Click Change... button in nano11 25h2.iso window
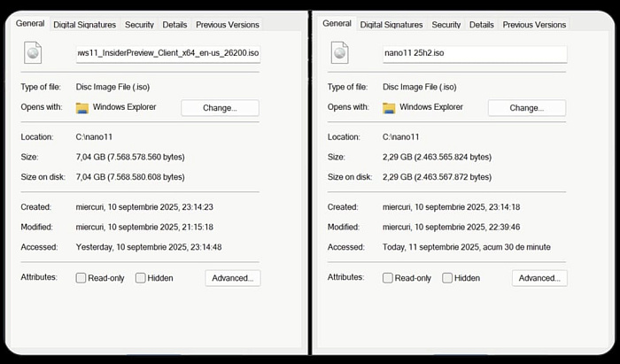This screenshot has width=620, height=364. [527, 108]
